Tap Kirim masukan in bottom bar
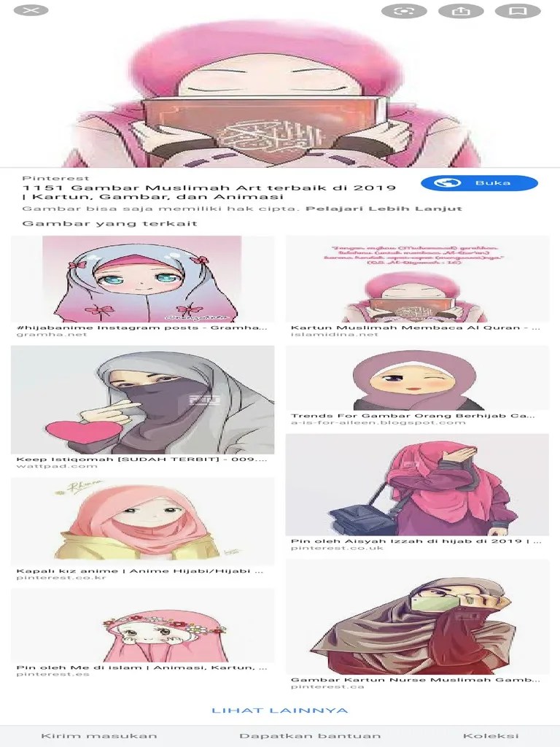This screenshot has width=560, height=747. coord(99,736)
